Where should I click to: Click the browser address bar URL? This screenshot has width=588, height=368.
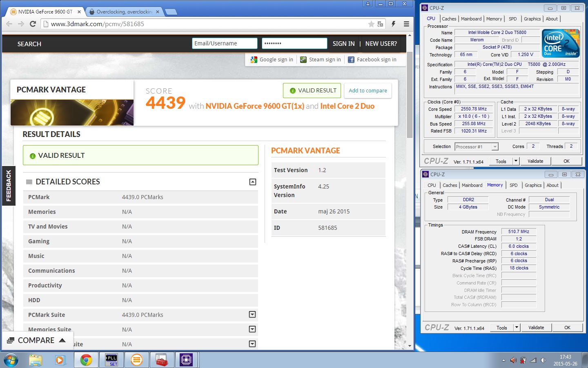pos(98,24)
